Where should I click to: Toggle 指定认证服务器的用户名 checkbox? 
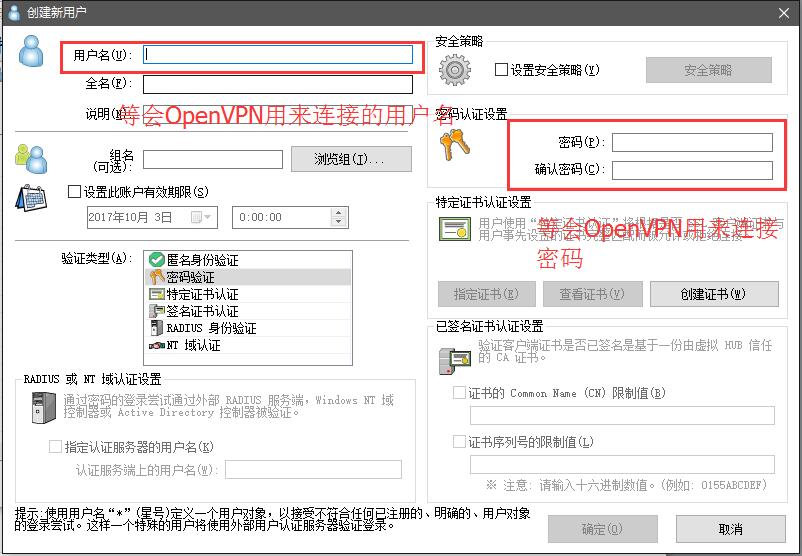coord(55,447)
